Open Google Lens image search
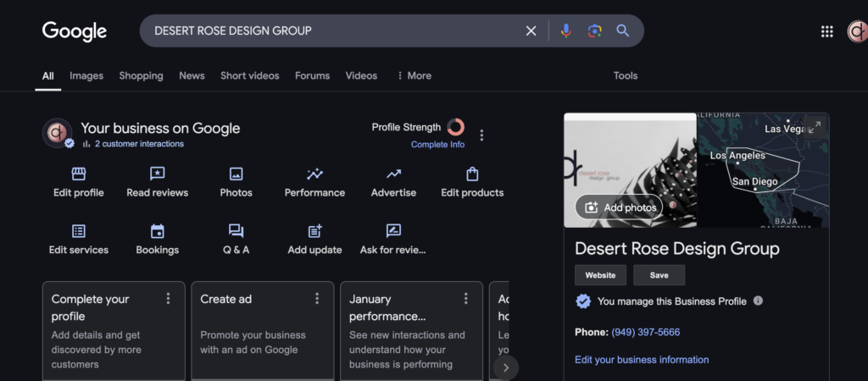This screenshot has width=868, height=381. point(594,31)
